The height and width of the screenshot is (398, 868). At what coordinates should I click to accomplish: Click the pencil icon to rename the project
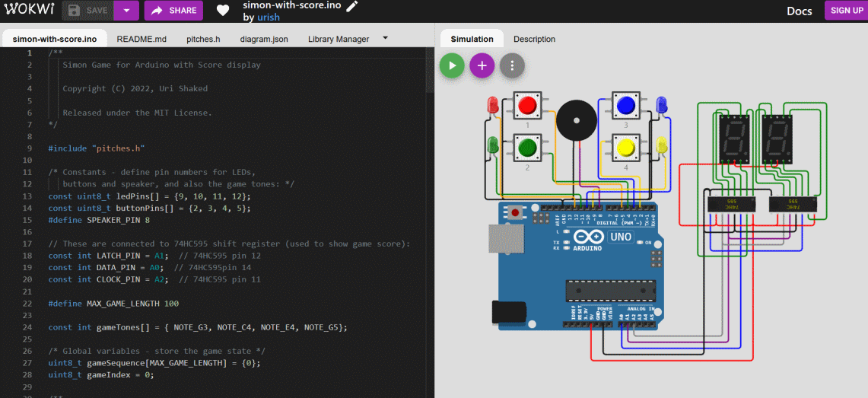(x=351, y=6)
